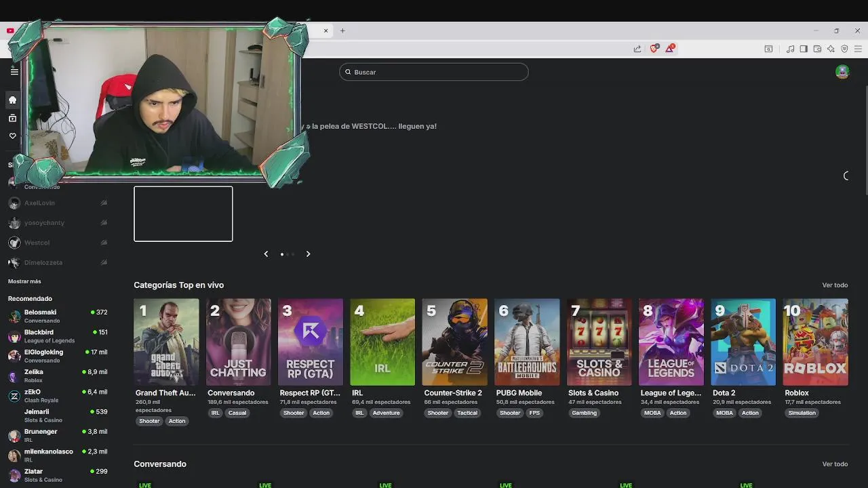868x488 pixels.
Task: Open recommended channel zEkO
Action: point(58,396)
